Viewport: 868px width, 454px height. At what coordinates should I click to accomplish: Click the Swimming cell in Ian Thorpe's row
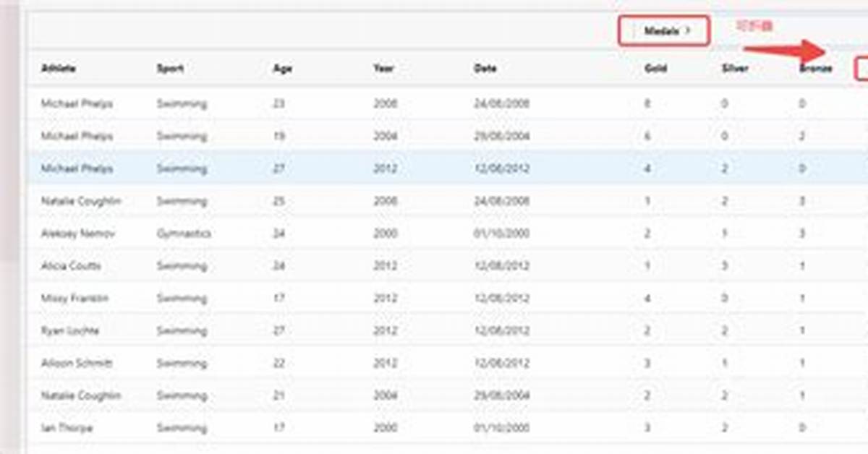click(182, 428)
